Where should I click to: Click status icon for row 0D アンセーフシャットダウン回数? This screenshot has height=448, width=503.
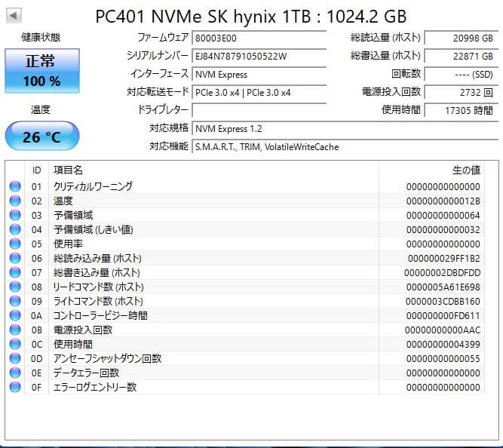(15, 358)
